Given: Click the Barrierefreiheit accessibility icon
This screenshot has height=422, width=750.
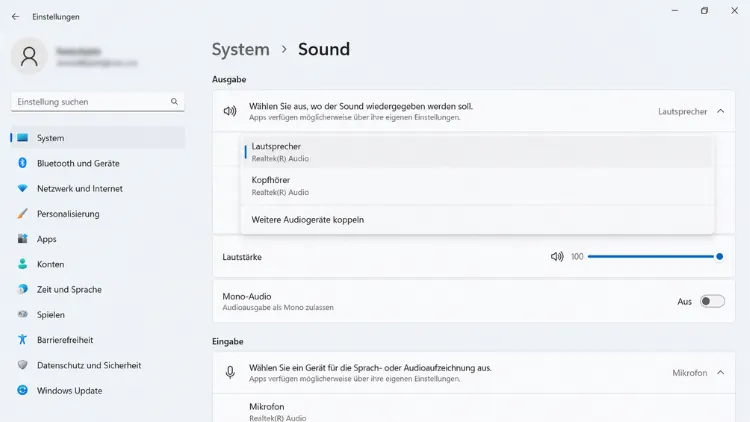Looking at the screenshot, I should (22, 340).
